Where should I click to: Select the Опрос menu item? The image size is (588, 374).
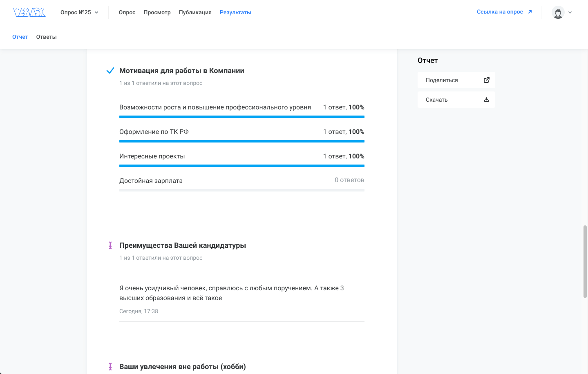coord(127,12)
